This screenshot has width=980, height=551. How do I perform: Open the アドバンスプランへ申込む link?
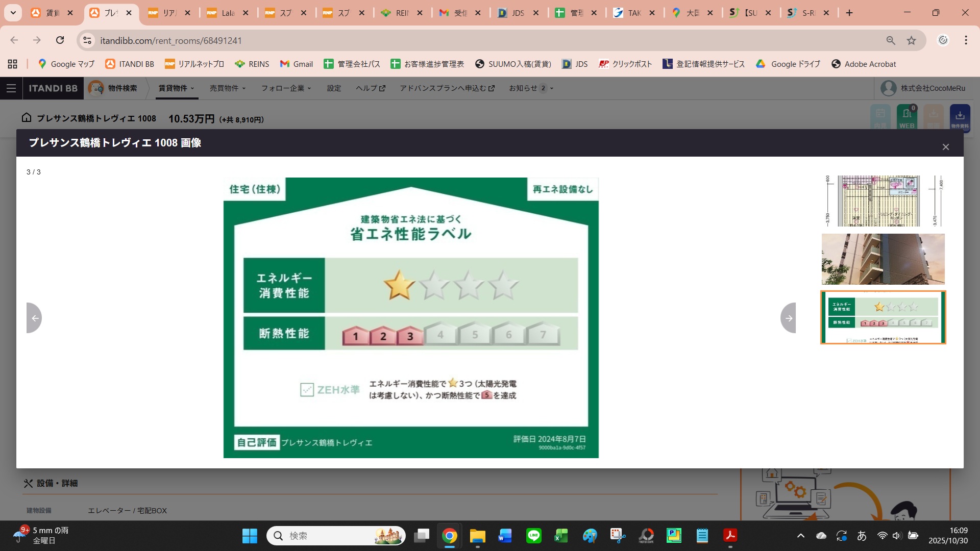pos(444,88)
